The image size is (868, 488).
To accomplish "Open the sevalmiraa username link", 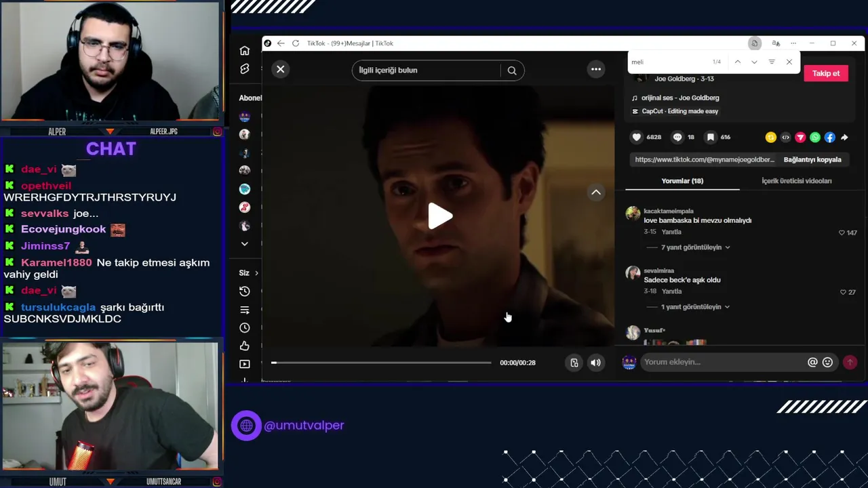I will coord(658,271).
